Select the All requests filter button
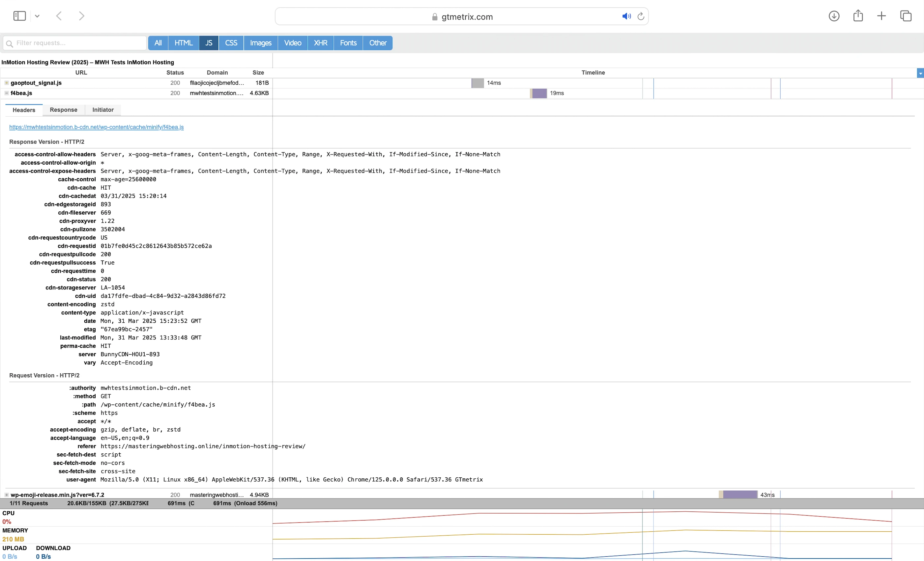924x561 pixels. [158, 43]
